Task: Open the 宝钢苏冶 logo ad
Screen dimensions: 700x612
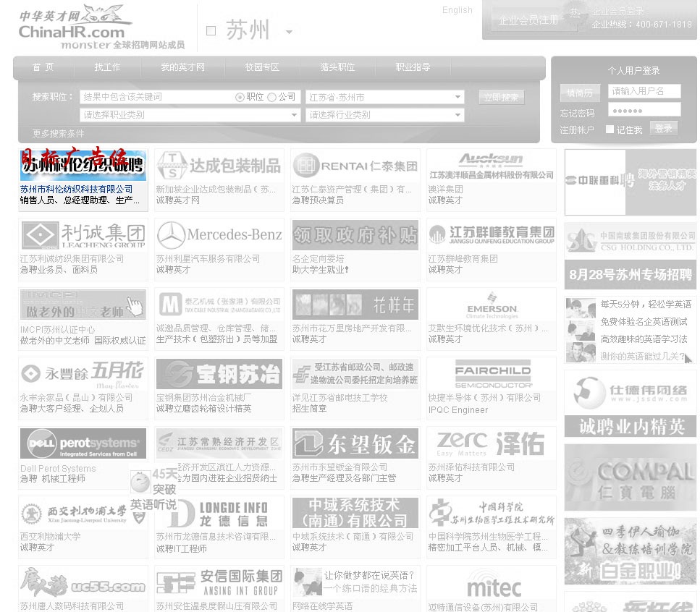Action: pyautogui.click(x=219, y=374)
